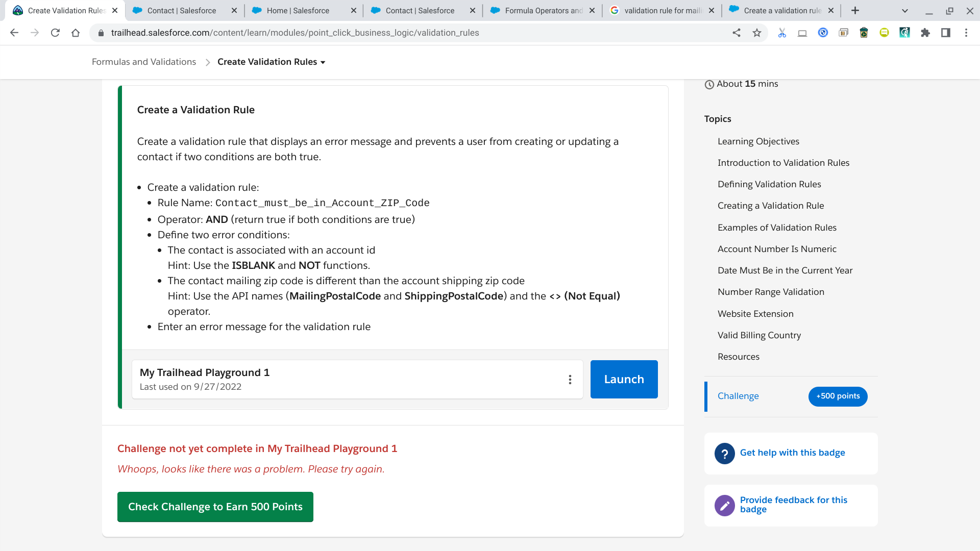The image size is (980, 551).
Task: Open the Formulas and Validations breadcrumb link
Action: point(143,62)
